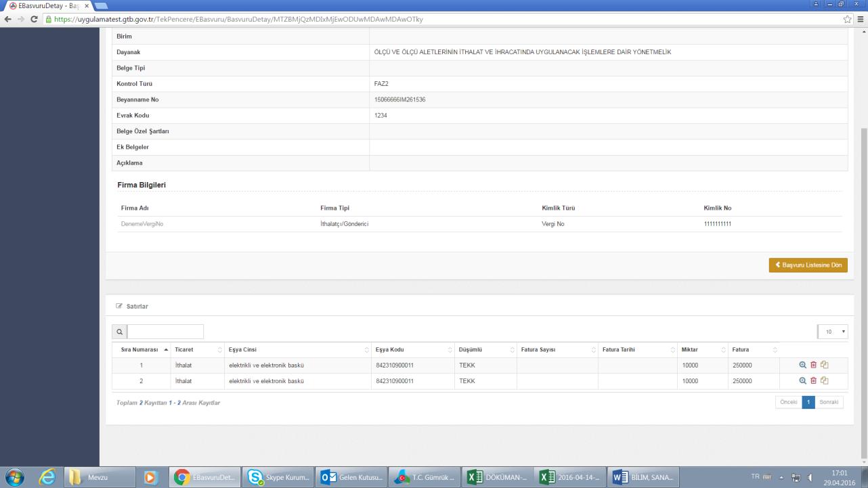The height and width of the screenshot is (488, 868).
Task: Open the Chrome menu
Action: pos(861,19)
